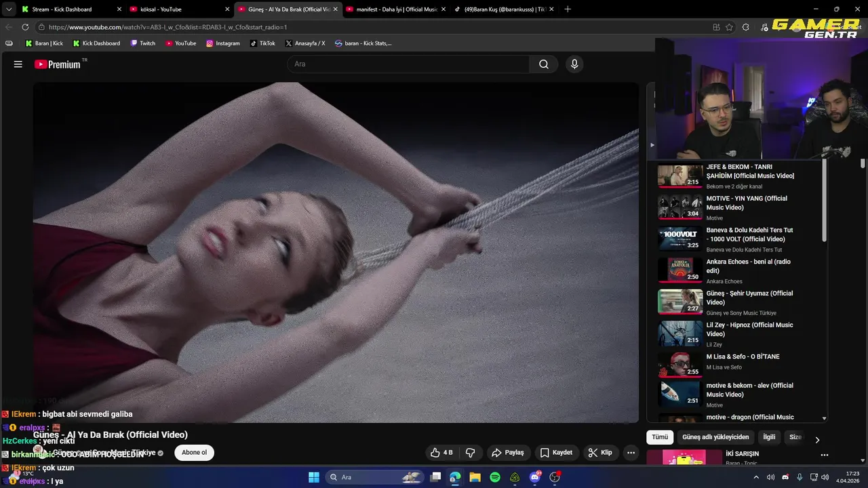
Task: Open the tab search dropdown arrow
Action: (x=8, y=9)
